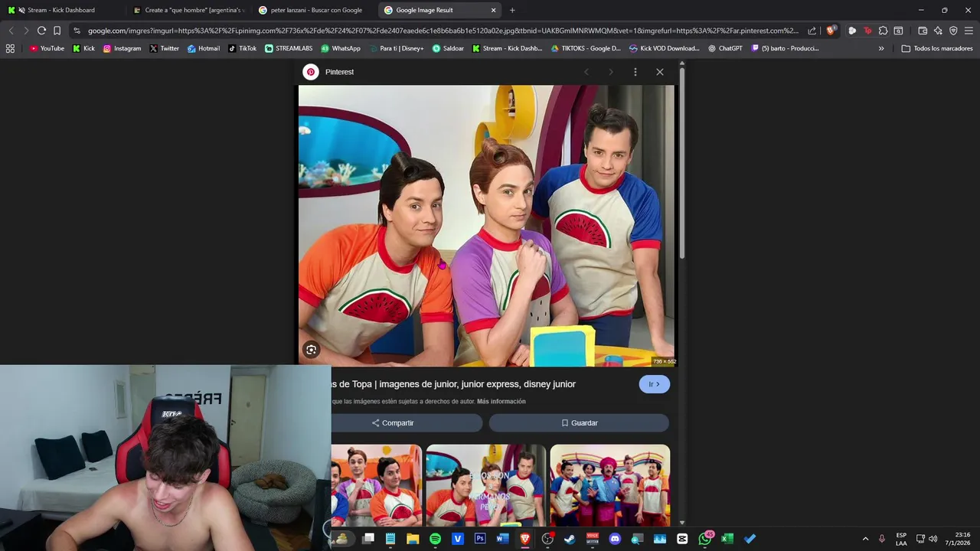This screenshot has width=980, height=551.
Task: Open OBS Studio from the taskbar
Action: pyautogui.click(x=547, y=539)
